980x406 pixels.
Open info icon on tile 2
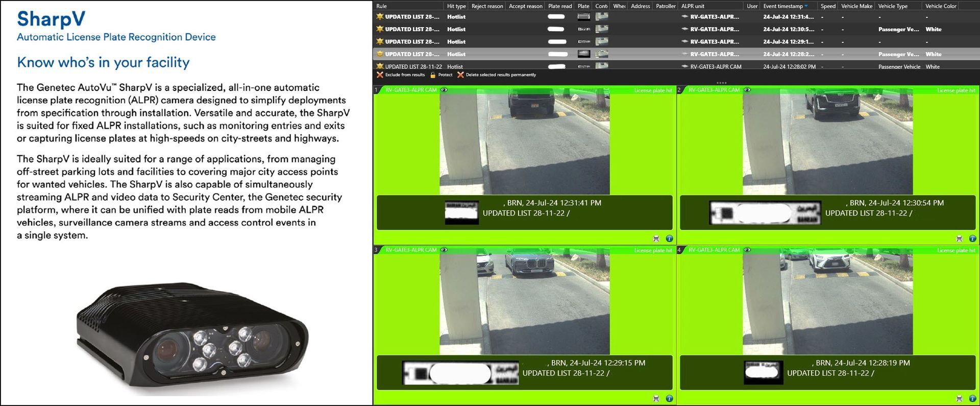[x=972, y=238]
